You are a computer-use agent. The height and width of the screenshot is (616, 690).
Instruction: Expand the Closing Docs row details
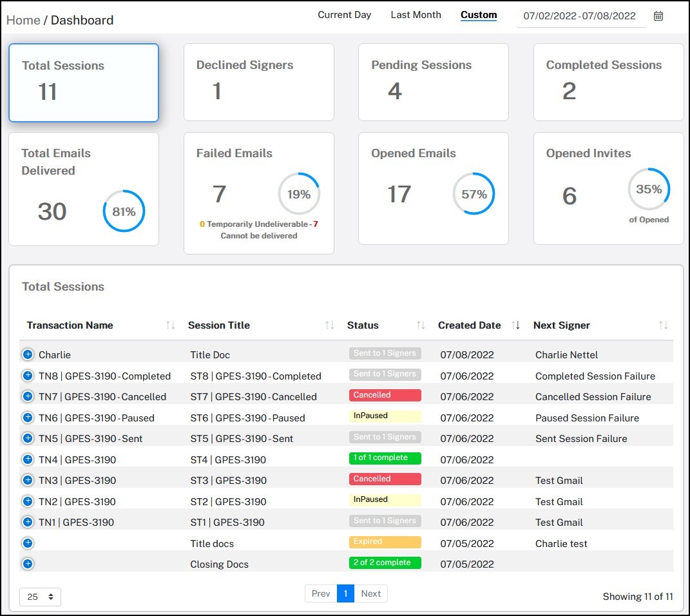[27, 563]
